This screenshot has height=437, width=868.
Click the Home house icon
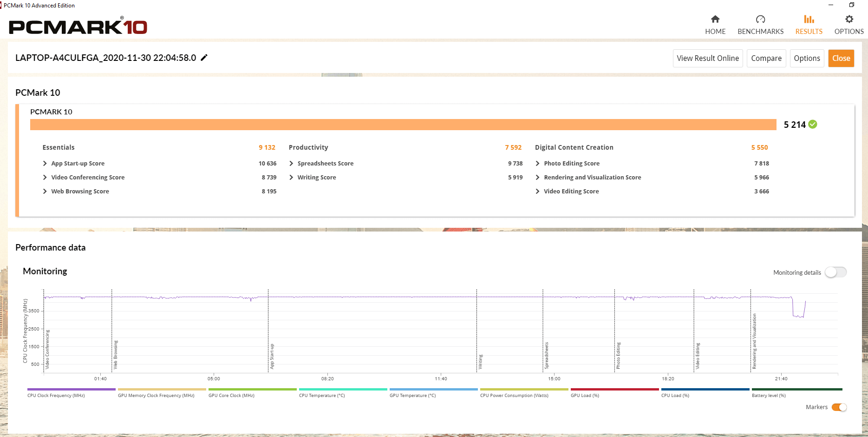point(715,19)
